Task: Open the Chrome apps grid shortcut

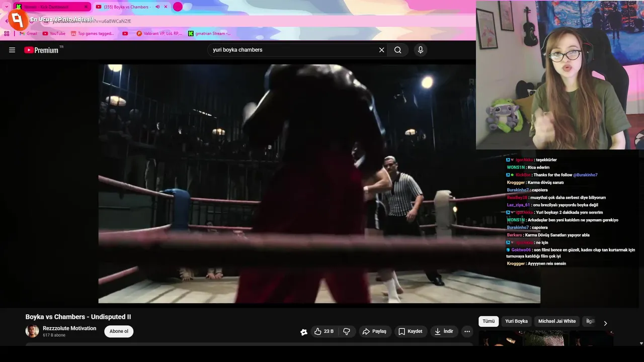Action: [7, 34]
